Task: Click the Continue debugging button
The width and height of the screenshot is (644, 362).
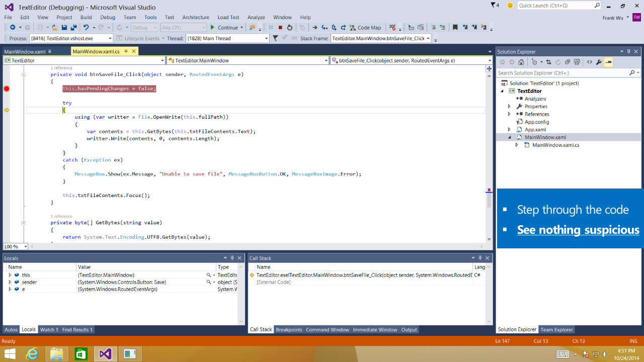Action: click(224, 28)
